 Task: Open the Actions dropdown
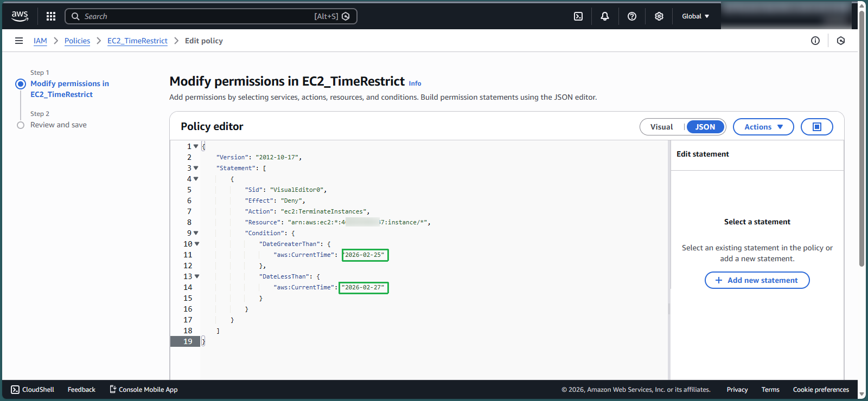pyautogui.click(x=763, y=127)
